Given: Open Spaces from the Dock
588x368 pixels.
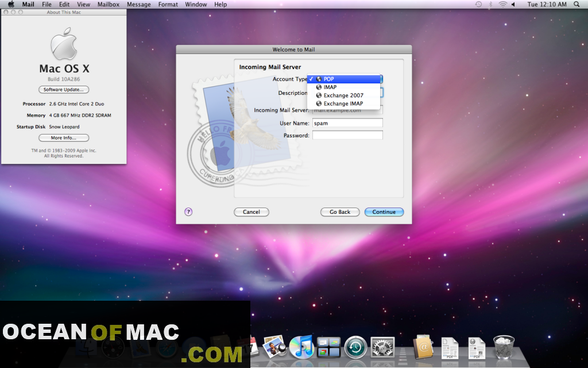Looking at the screenshot, I should point(328,347).
